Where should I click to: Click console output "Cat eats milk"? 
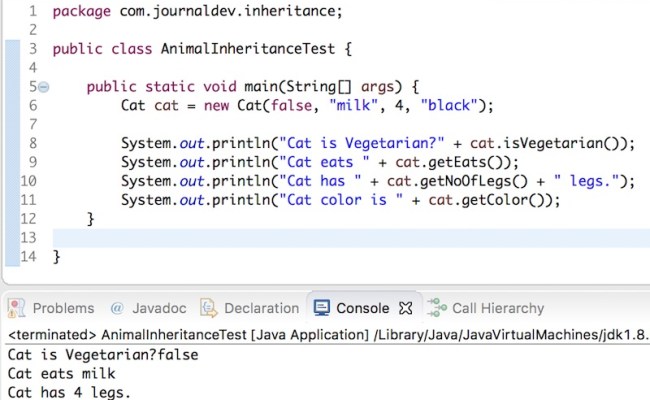coord(61,373)
